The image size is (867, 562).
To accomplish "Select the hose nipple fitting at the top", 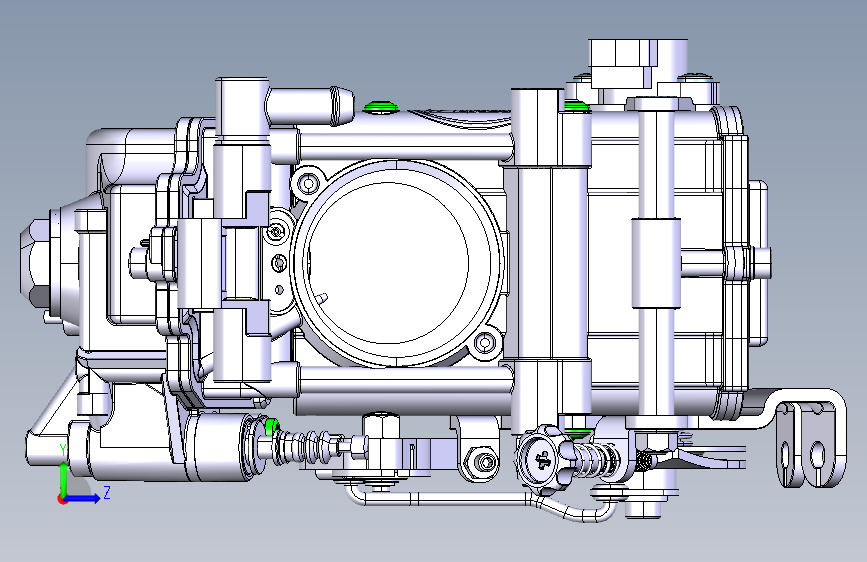I will (x=311, y=105).
